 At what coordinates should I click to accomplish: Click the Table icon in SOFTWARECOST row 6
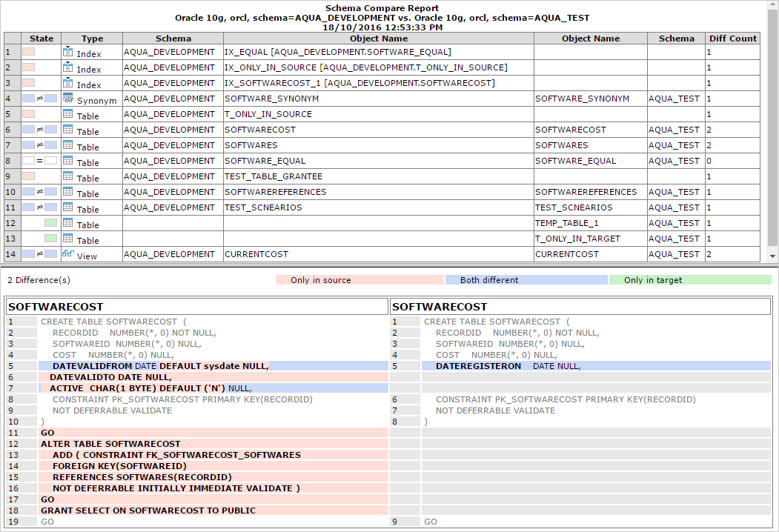pyautogui.click(x=68, y=129)
